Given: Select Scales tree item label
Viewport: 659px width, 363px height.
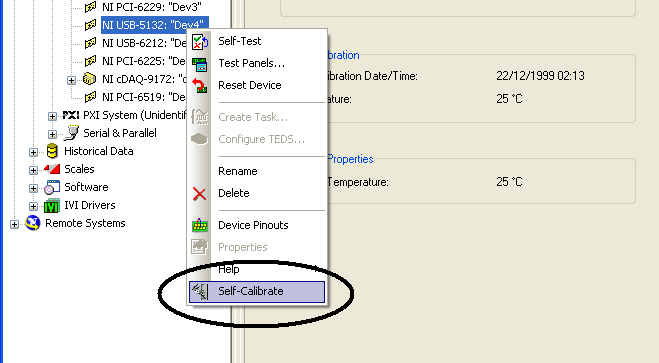Looking at the screenshot, I should pyautogui.click(x=79, y=169).
